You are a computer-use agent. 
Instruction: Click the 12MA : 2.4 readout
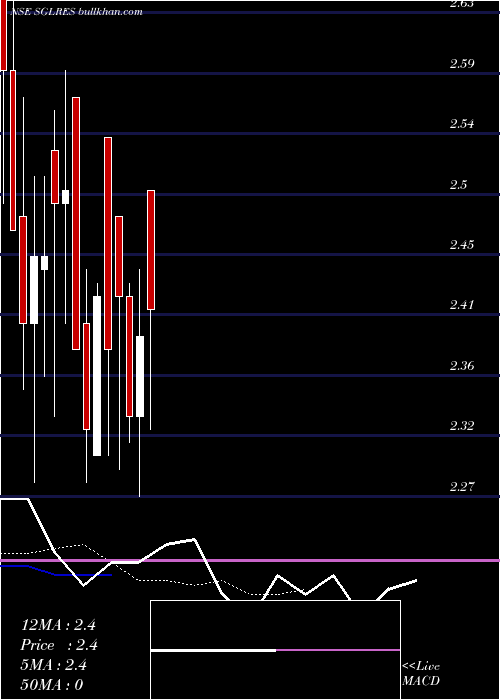pos(58,625)
